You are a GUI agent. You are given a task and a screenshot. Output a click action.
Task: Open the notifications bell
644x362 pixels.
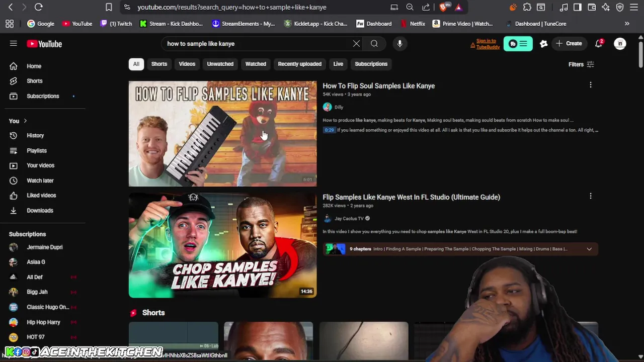599,44
